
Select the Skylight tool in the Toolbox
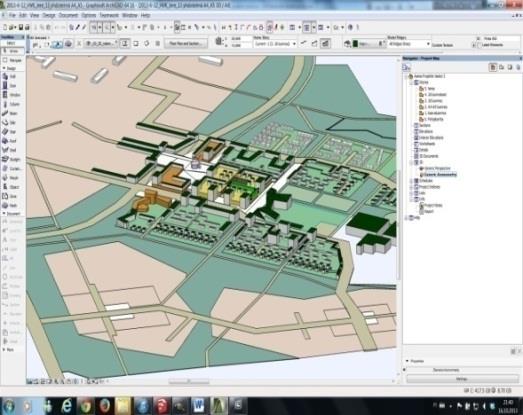pyautogui.click(x=12, y=159)
